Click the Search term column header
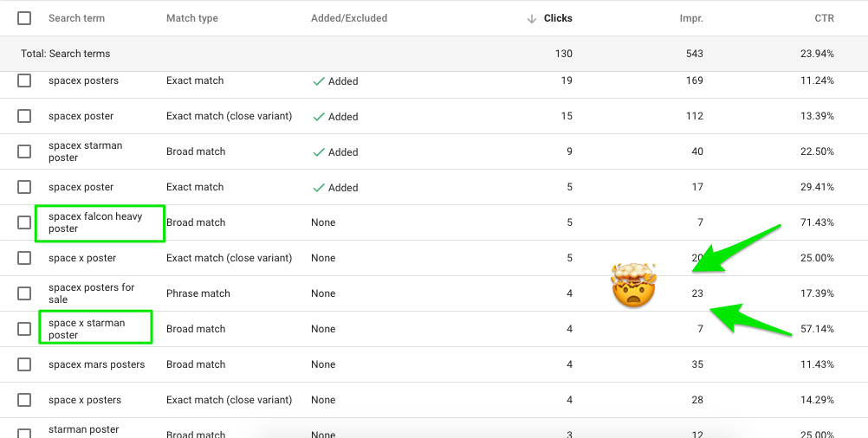The image size is (868, 438). (x=76, y=18)
